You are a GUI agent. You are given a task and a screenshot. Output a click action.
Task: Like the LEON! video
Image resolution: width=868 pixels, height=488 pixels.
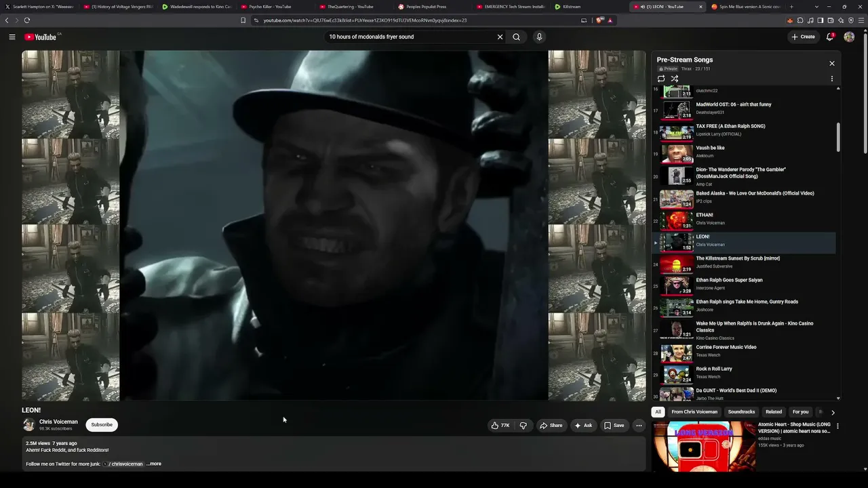pos(500,425)
